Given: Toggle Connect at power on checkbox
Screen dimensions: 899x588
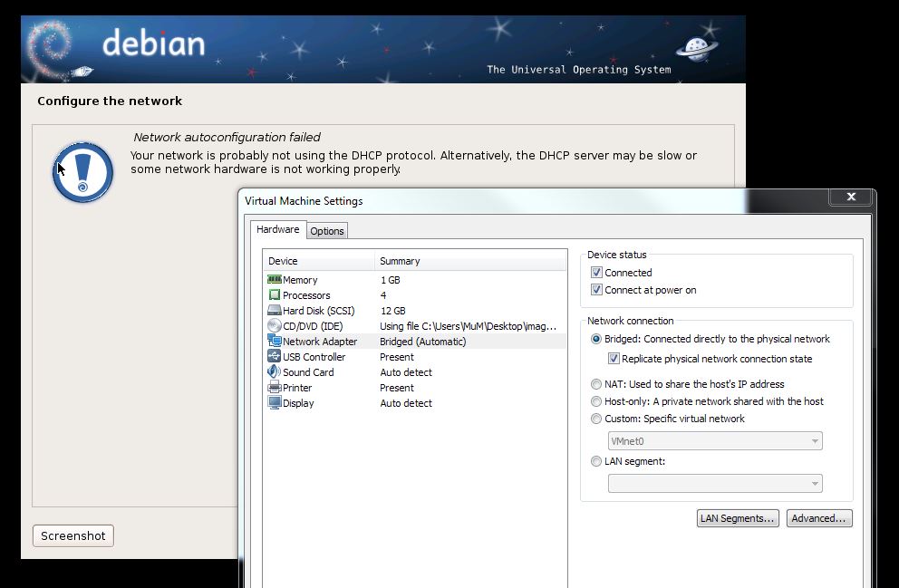Looking at the screenshot, I should pos(596,289).
